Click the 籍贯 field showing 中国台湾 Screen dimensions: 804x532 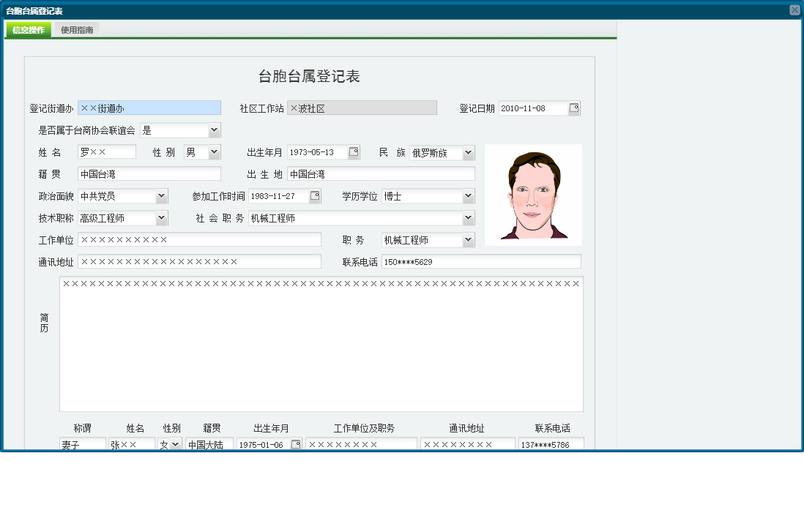pos(149,174)
